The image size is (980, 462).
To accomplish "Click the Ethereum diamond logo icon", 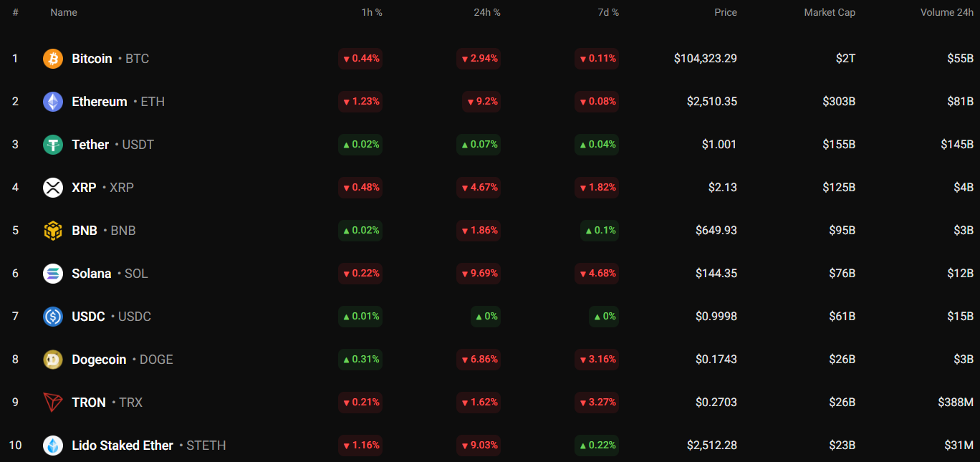I will pyautogui.click(x=53, y=102).
